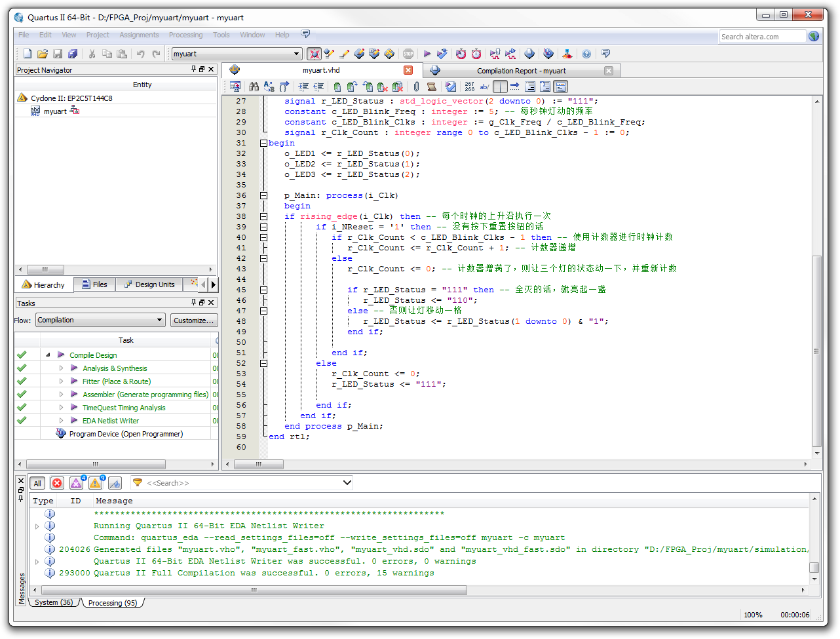Analyze current file from editor toolbar
The height and width of the screenshot is (639, 840).
(451, 87)
